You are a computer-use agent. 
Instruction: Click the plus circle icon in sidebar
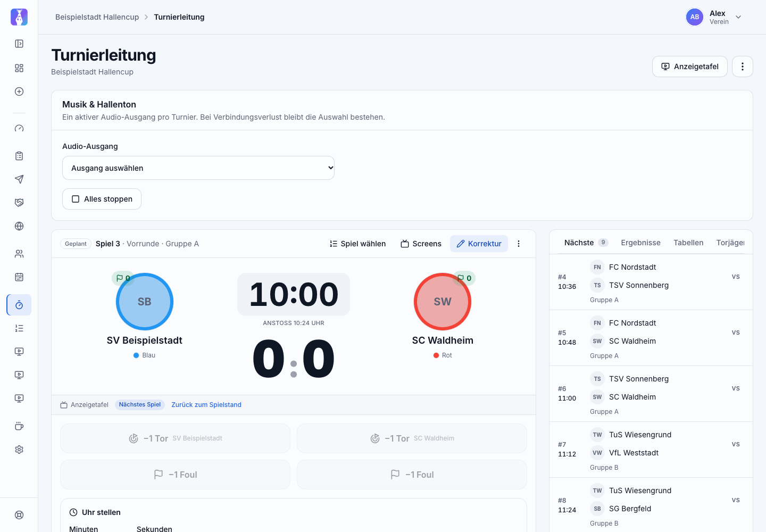coord(19,92)
